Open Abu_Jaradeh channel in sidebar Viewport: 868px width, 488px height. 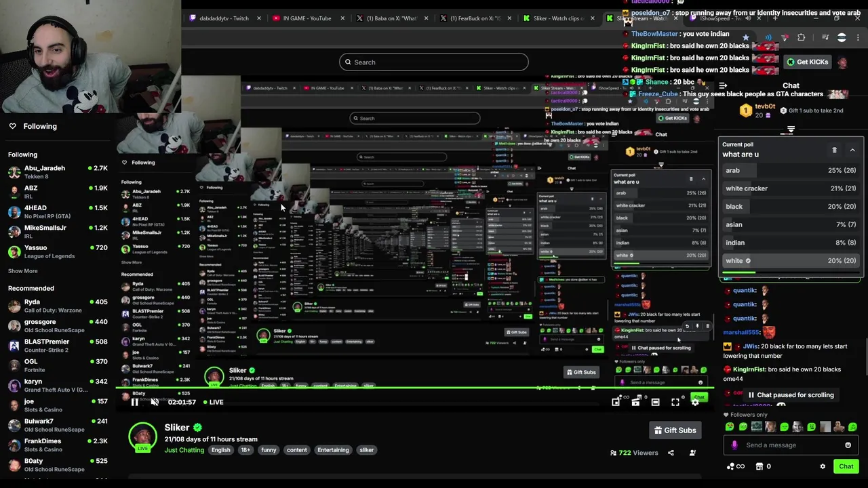coord(58,172)
